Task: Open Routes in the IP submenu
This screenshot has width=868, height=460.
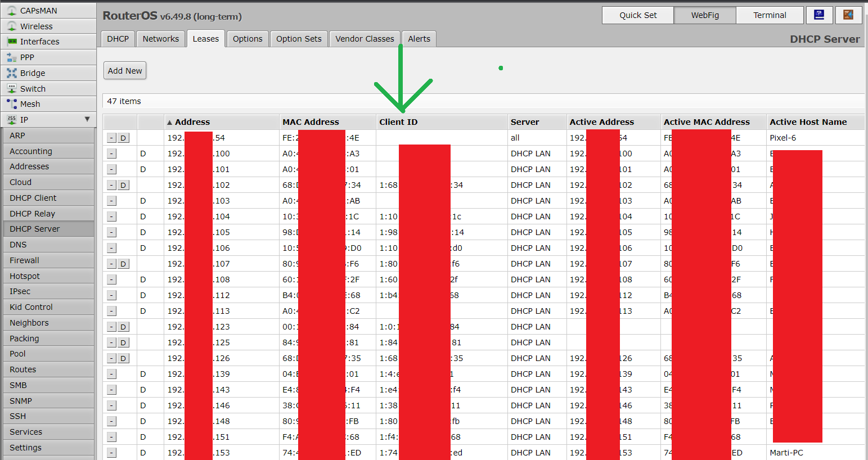Action: tap(49, 369)
